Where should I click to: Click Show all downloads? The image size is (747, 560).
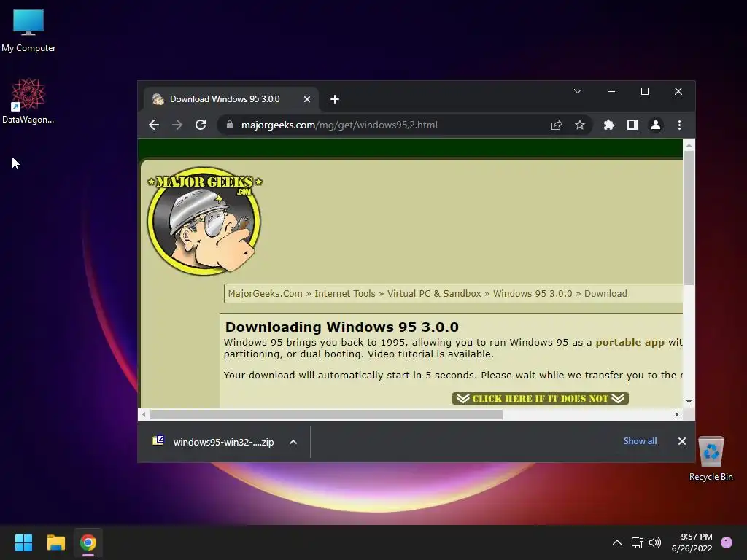pyautogui.click(x=640, y=441)
